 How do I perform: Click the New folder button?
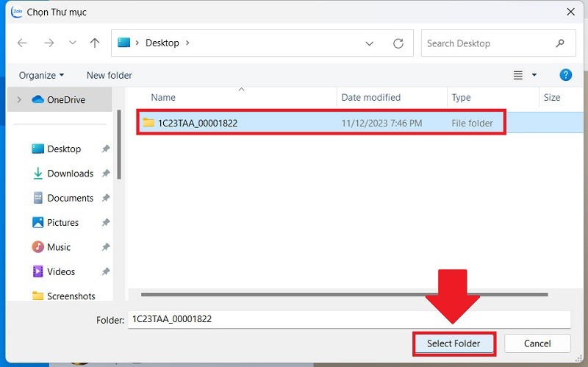[109, 75]
